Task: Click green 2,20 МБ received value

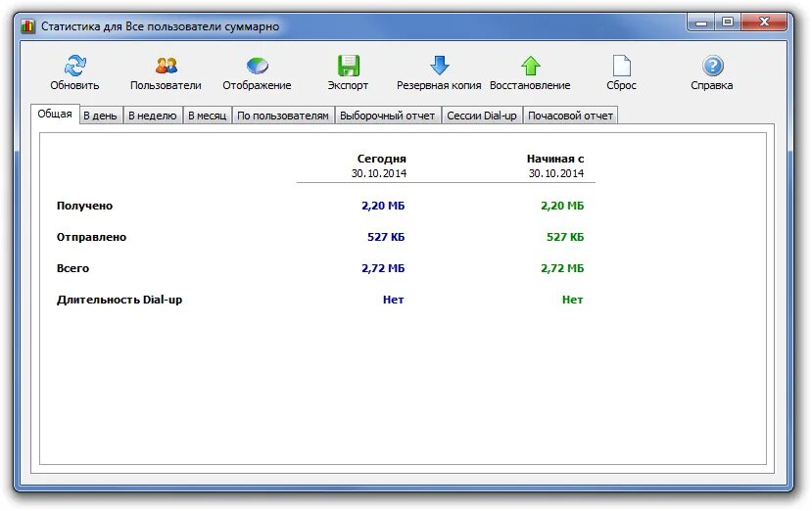Action: 562,206
